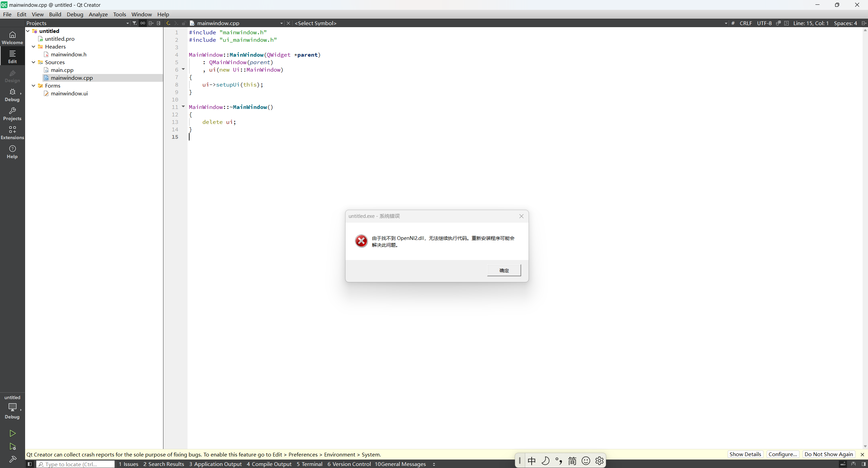
Task: Open the filter tree icon in Projects pane
Action: point(134,23)
